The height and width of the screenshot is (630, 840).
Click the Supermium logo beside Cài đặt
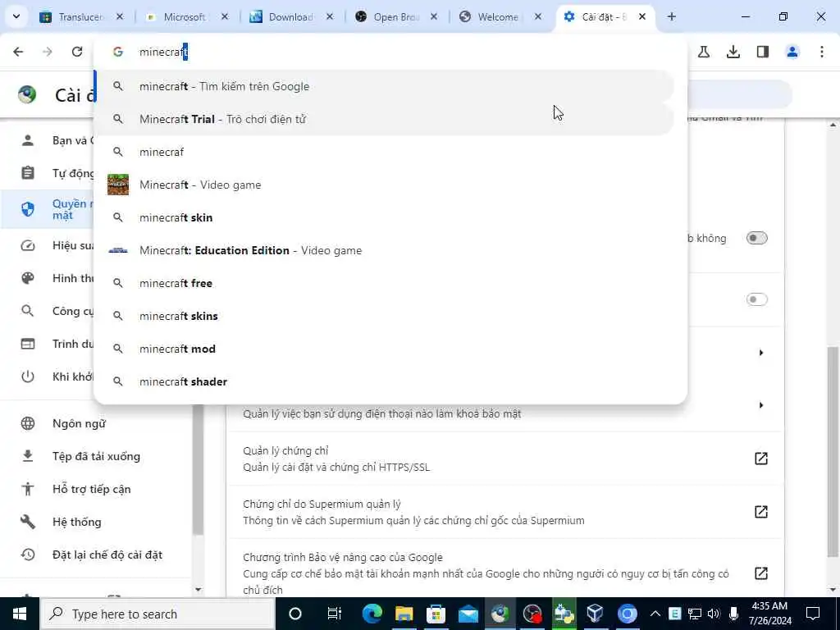pos(27,95)
